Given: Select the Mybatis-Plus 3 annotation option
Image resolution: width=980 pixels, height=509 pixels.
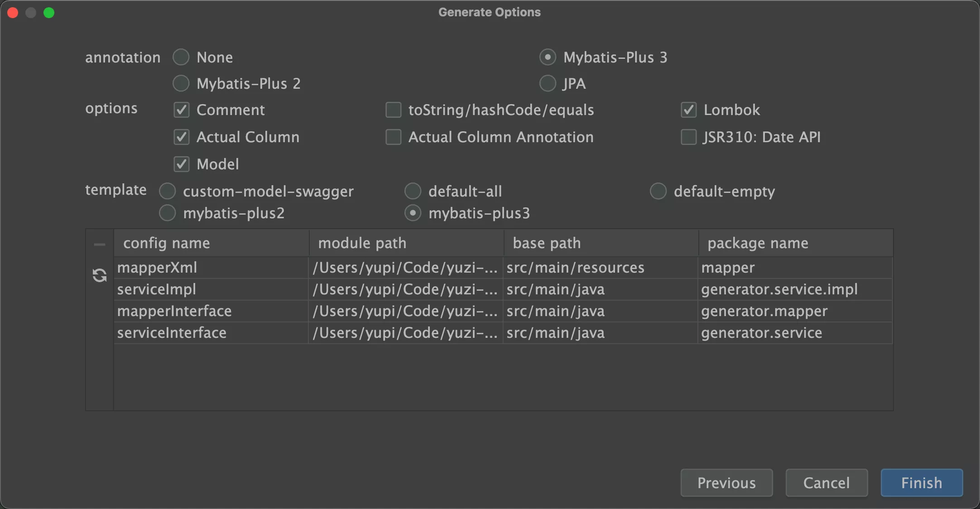Looking at the screenshot, I should click(547, 58).
